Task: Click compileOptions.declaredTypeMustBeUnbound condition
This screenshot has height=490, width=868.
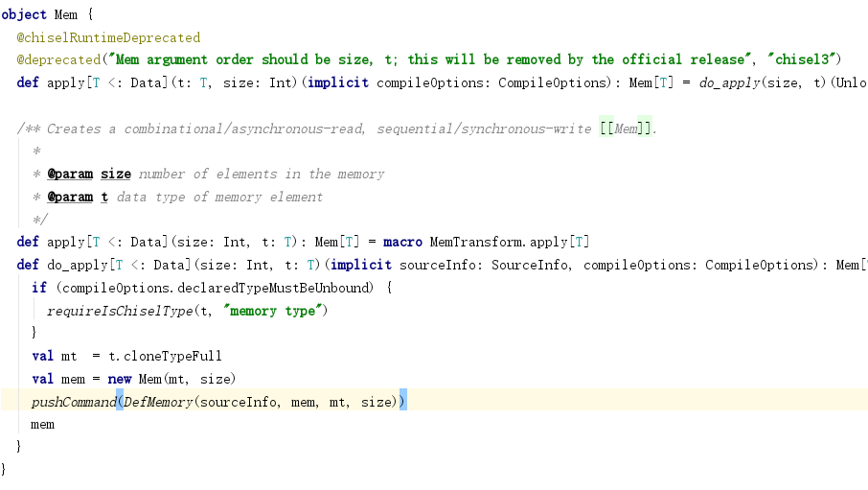Action: tap(215, 288)
